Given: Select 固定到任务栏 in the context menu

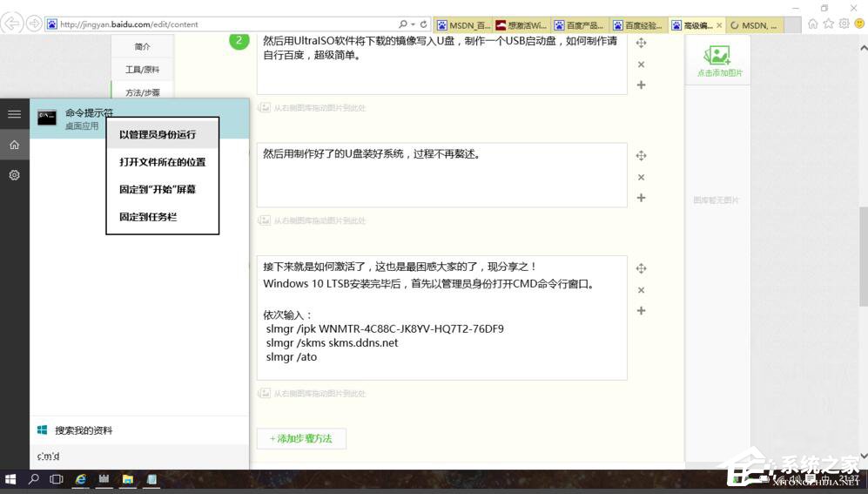Looking at the screenshot, I should coord(148,217).
